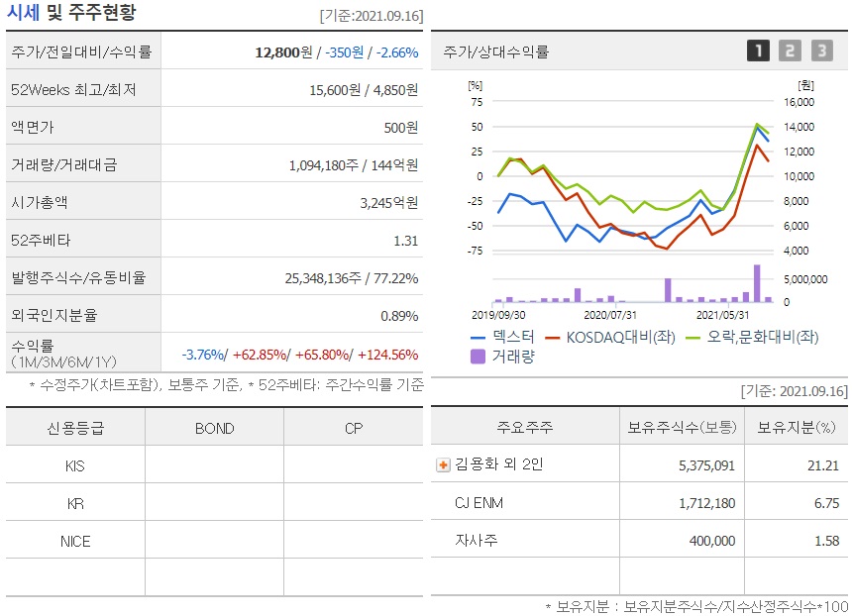
Task: Expand 김용화 외 2인 shareholder row
Action: tap(443, 465)
